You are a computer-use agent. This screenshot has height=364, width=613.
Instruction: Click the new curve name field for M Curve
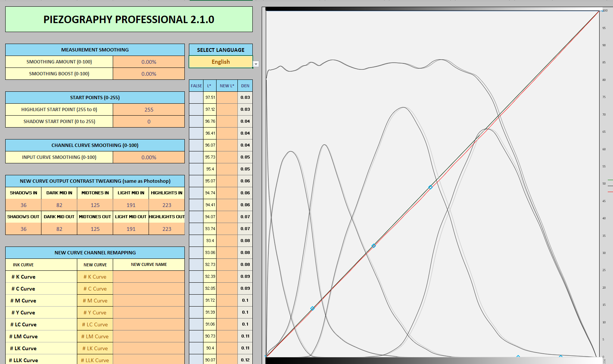(x=149, y=301)
